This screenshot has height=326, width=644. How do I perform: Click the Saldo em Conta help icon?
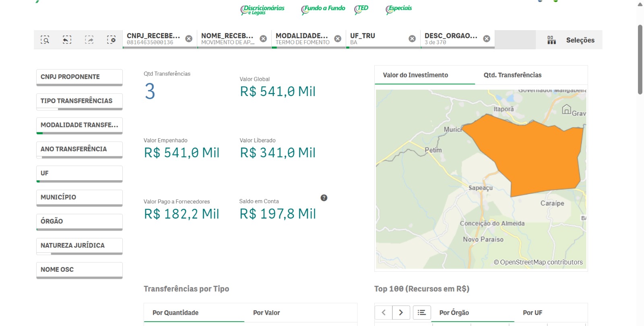click(x=324, y=198)
